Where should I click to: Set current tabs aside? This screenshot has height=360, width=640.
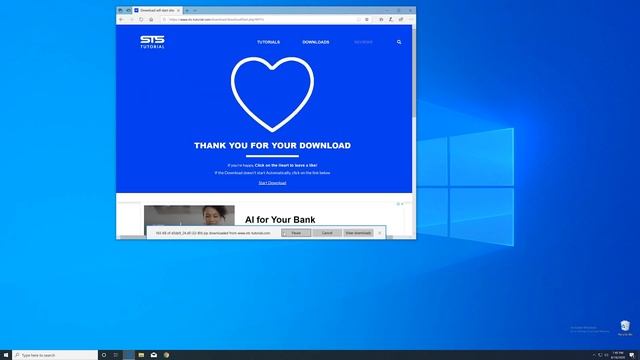point(128,10)
